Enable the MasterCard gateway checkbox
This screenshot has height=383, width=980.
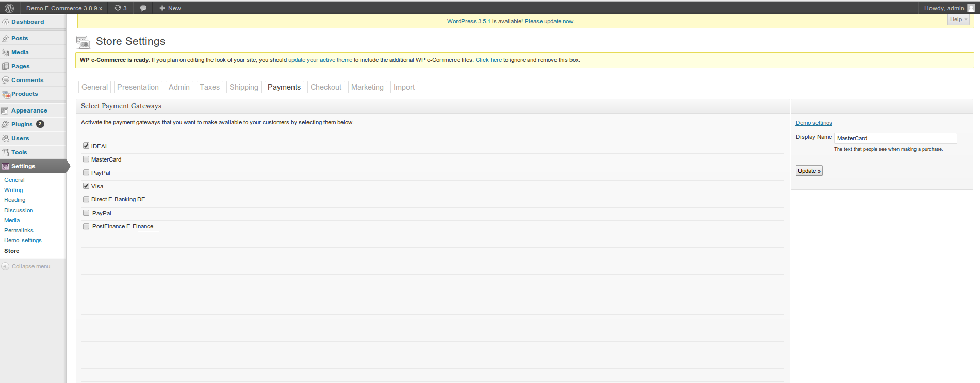pos(86,159)
